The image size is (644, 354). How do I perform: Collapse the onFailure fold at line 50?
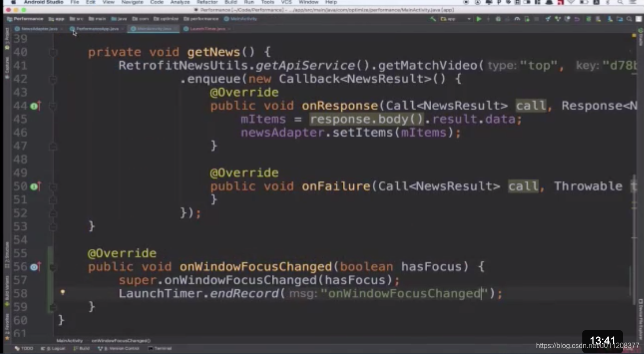pyautogui.click(x=53, y=187)
